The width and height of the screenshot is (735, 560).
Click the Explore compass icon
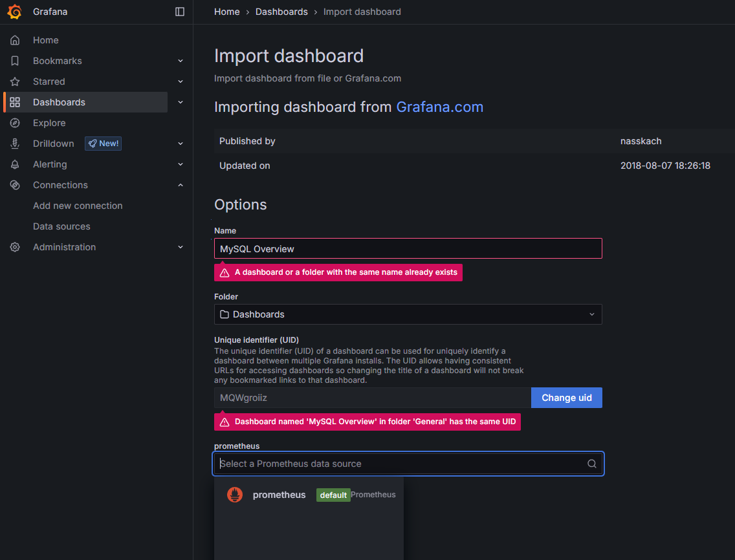pyautogui.click(x=15, y=123)
